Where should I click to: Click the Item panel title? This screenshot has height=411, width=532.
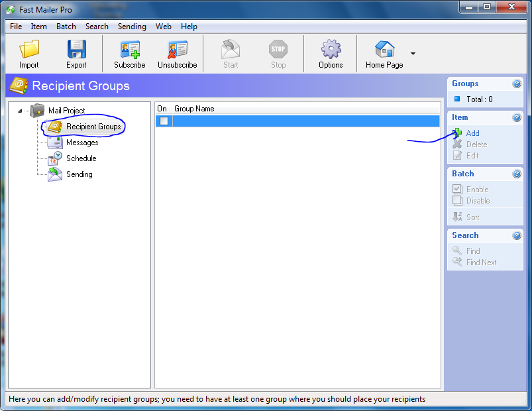[460, 117]
